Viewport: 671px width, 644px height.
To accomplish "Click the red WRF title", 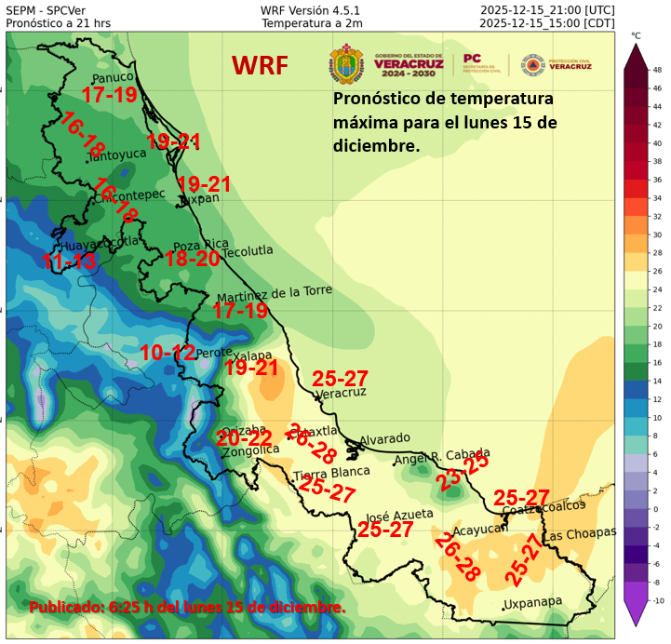I will [x=260, y=65].
